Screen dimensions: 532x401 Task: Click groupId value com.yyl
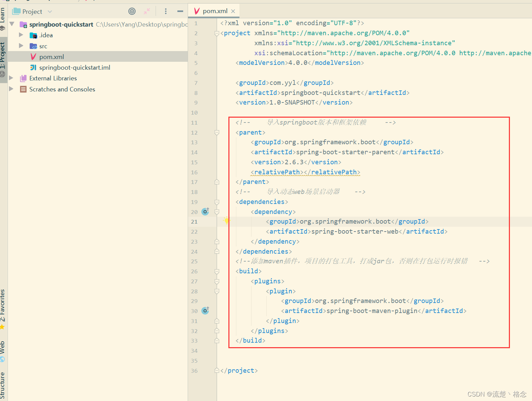click(x=283, y=83)
